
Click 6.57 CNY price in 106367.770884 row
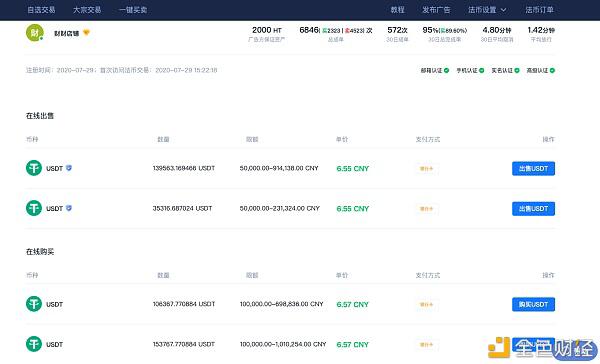coord(353,304)
